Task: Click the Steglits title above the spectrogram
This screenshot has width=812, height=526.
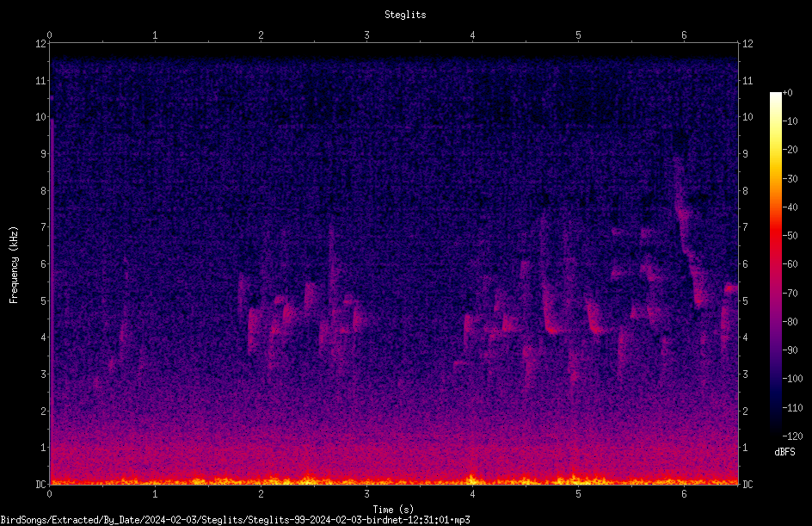Action: click(x=405, y=15)
